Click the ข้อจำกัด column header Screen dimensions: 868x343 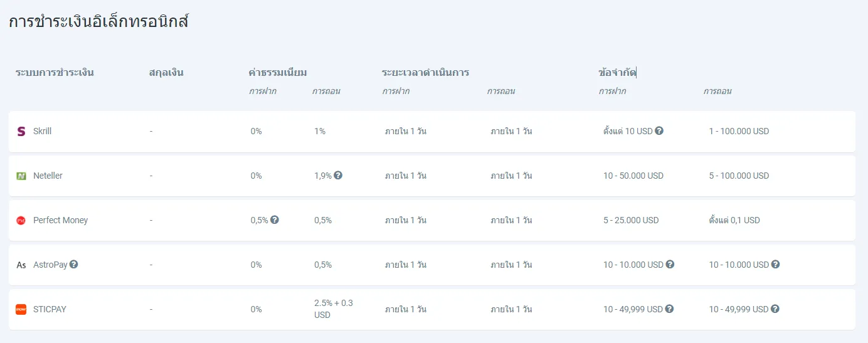coord(617,73)
